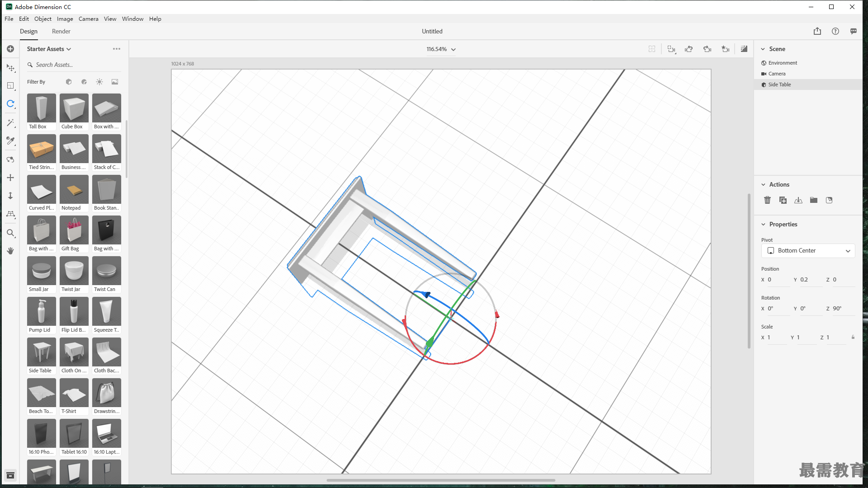This screenshot has width=868, height=488.
Task: Open the feedback chat icon
Action: coord(854,31)
